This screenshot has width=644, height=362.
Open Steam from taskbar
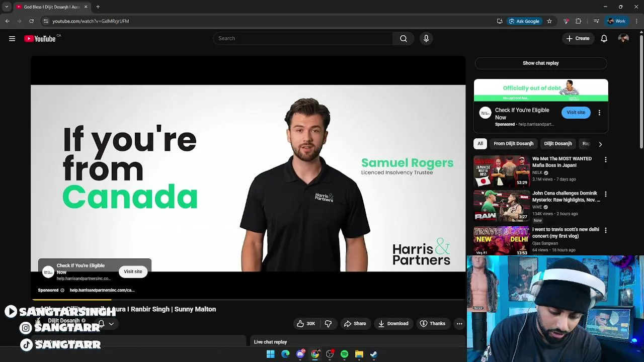[374, 354]
